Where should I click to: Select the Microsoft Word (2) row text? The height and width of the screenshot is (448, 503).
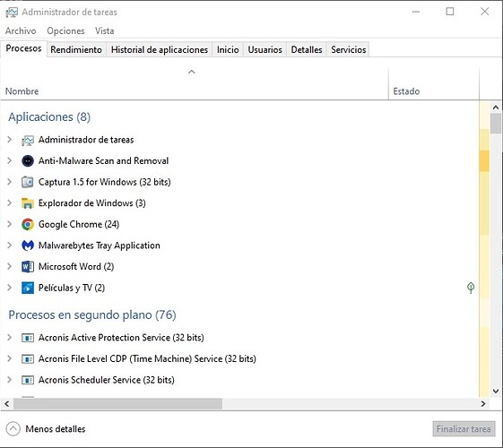(x=76, y=267)
